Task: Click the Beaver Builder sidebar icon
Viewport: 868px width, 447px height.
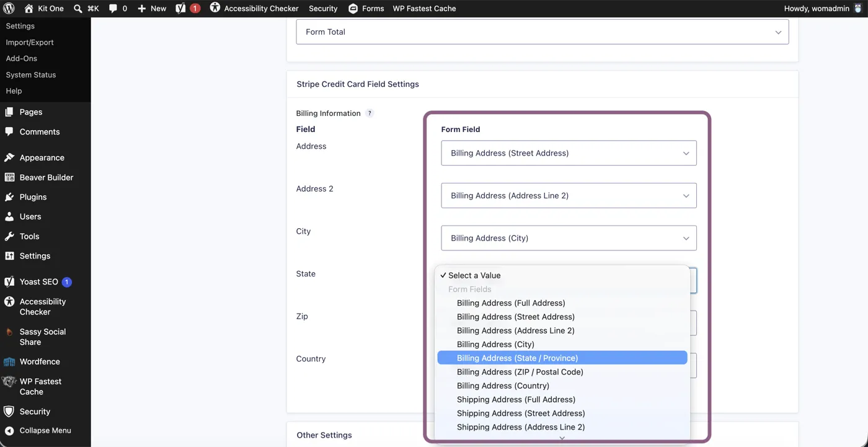Action: (x=9, y=177)
